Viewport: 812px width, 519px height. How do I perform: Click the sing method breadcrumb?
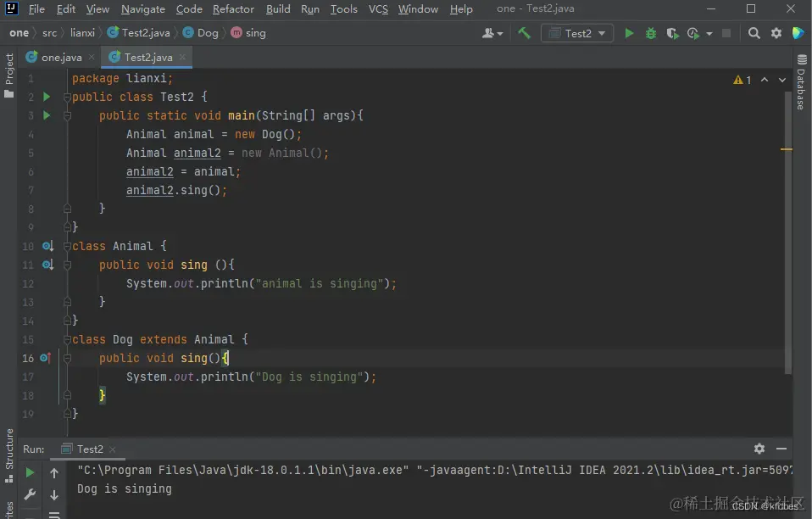click(x=248, y=32)
